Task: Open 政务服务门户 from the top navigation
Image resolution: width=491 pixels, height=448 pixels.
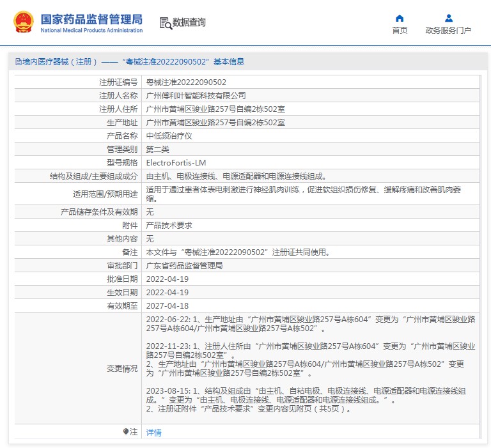Action: tap(448, 31)
